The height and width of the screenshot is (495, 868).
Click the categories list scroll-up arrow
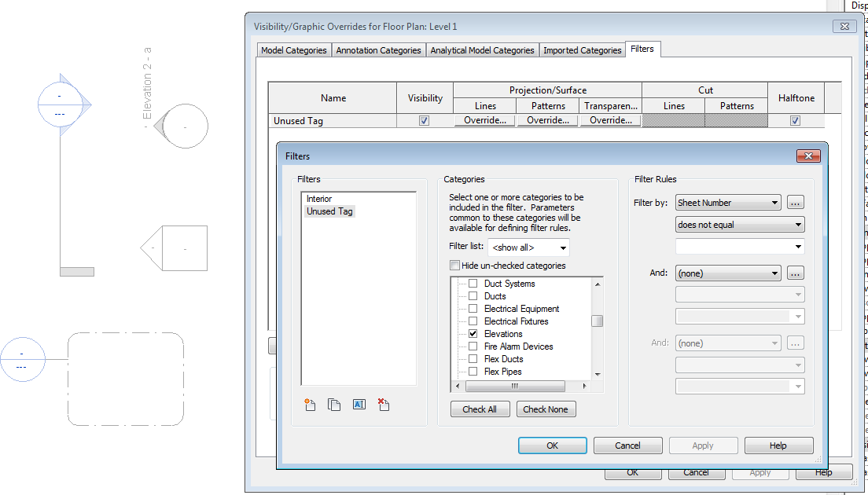pos(598,284)
